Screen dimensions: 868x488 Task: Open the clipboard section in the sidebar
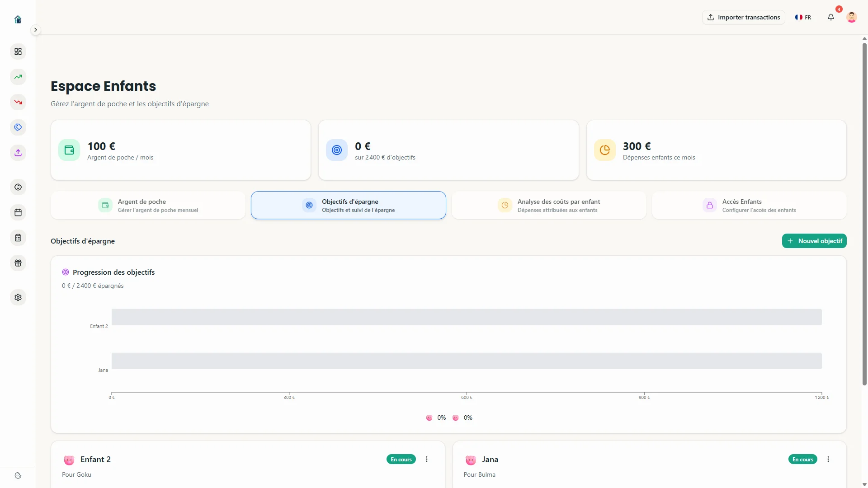tap(18, 238)
